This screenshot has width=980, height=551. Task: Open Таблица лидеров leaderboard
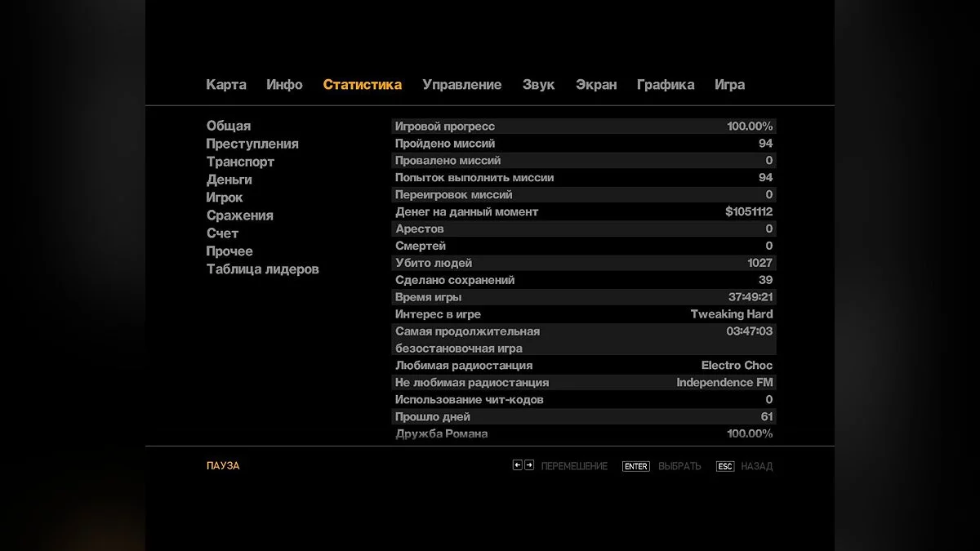[261, 268]
